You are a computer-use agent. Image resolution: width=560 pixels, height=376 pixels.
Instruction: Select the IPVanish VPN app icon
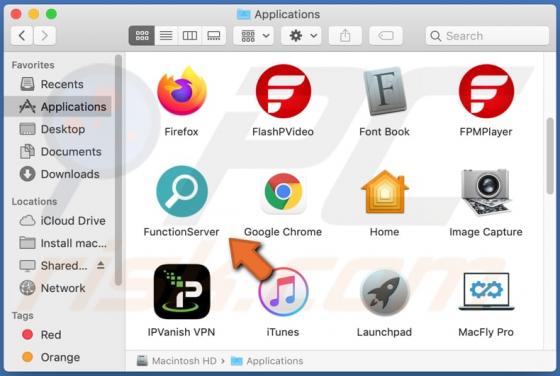(x=182, y=291)
